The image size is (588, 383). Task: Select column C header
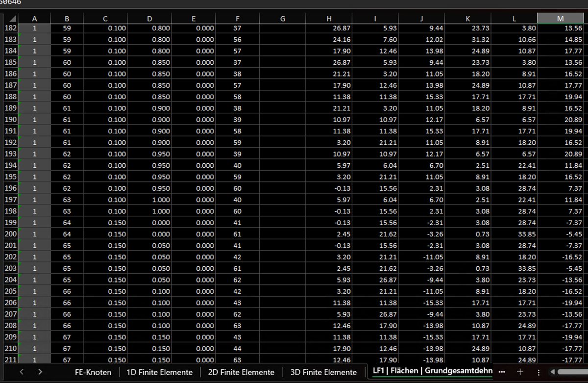(105, 18)
